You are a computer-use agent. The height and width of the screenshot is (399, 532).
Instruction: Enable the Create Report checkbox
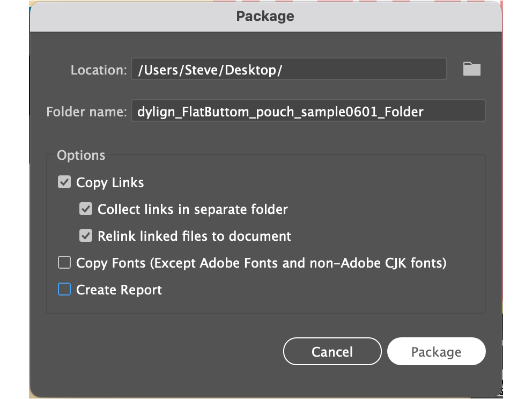[64, 290]
